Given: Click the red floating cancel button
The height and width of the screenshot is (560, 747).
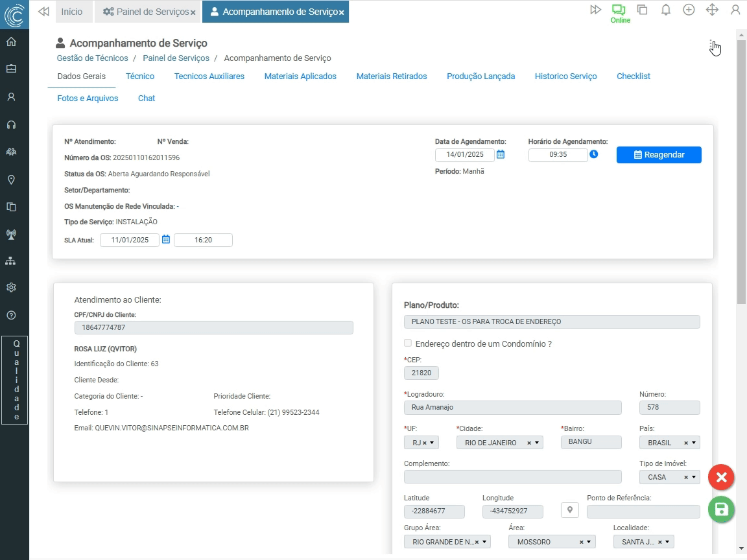Looking at the screenshot, I should (x=720, y=478).
